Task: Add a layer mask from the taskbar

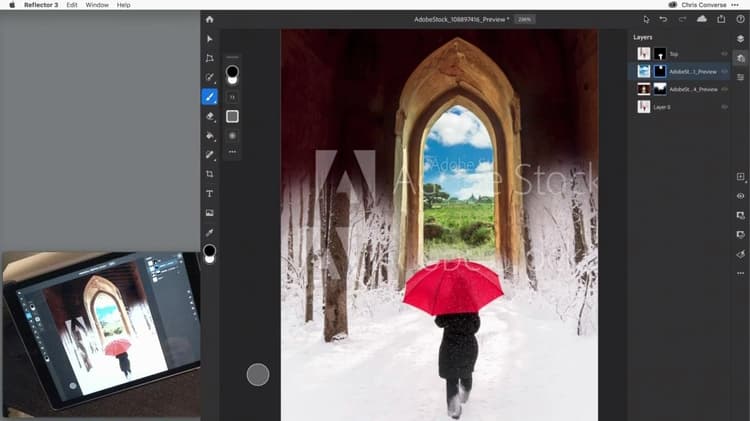Action: 740,215
